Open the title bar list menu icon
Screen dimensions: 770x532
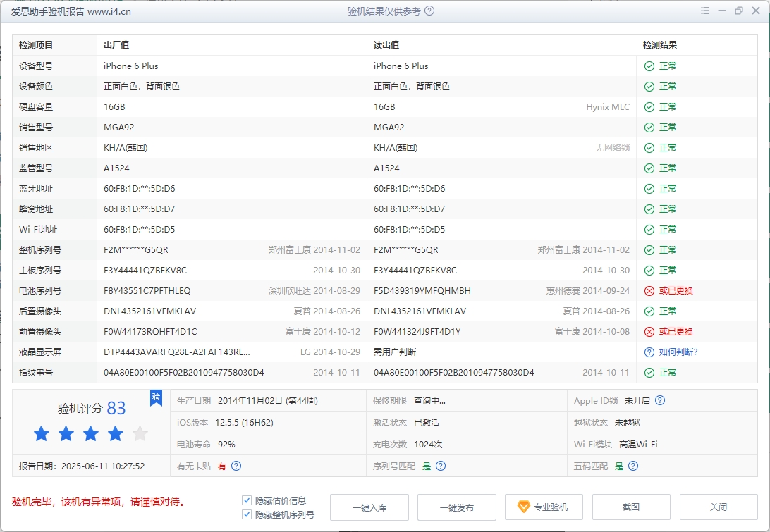704,11
